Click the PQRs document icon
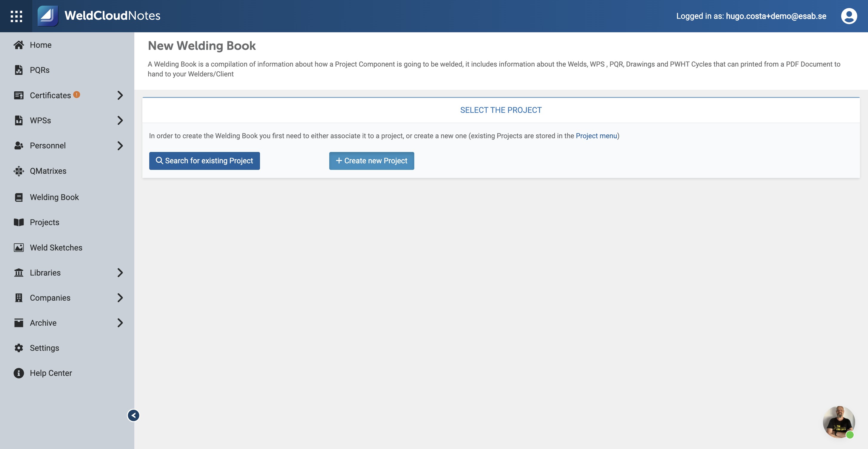Image resolution: width=868 pixels, height=449 pixels. pos(19,70)
